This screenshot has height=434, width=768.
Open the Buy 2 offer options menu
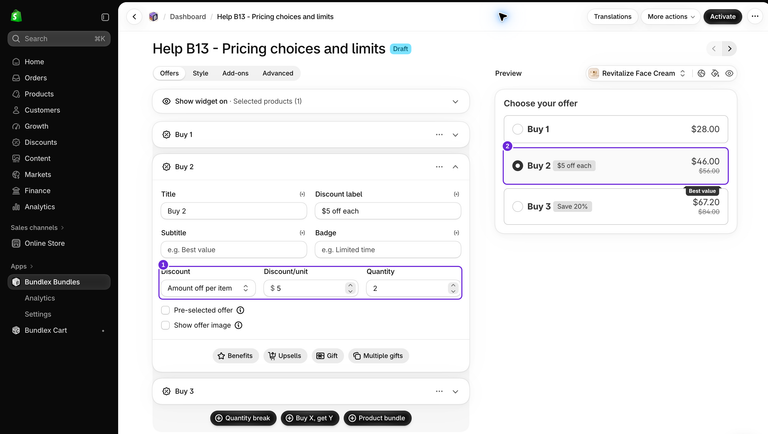pos(439,167)
